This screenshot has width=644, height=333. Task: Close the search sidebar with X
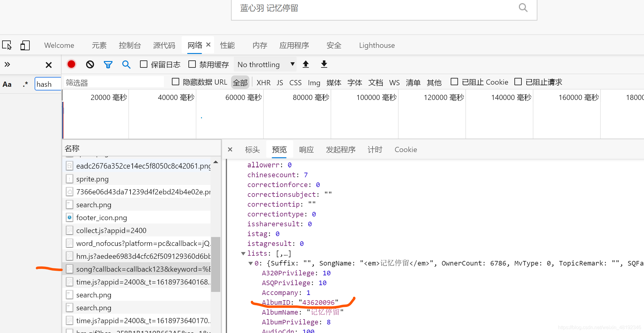tap(48, 65)
